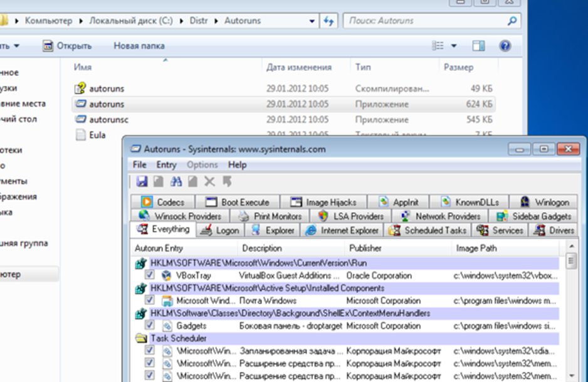
Task: Uncheck the last visible Task Scheduler entry
Action: click(x=149, y=376)
